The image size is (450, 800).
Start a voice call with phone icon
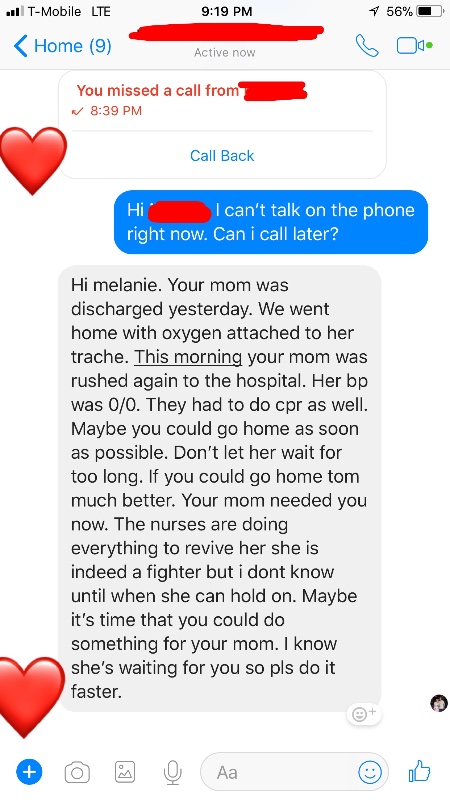(x=367, y=45)
